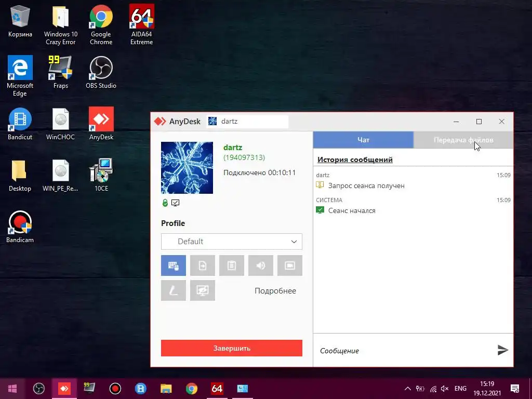Open File Explorer from taskbar

(166, 389)
